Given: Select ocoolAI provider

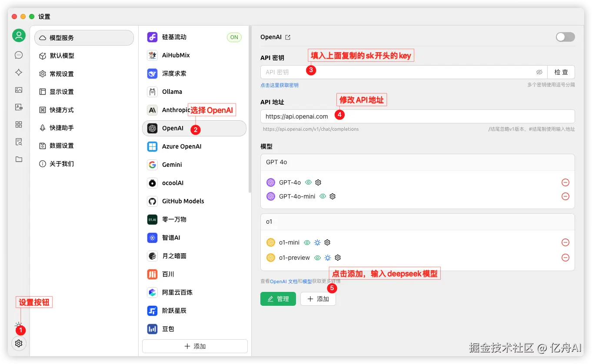Looking at the screenshot, I should (x=194, y=183).
